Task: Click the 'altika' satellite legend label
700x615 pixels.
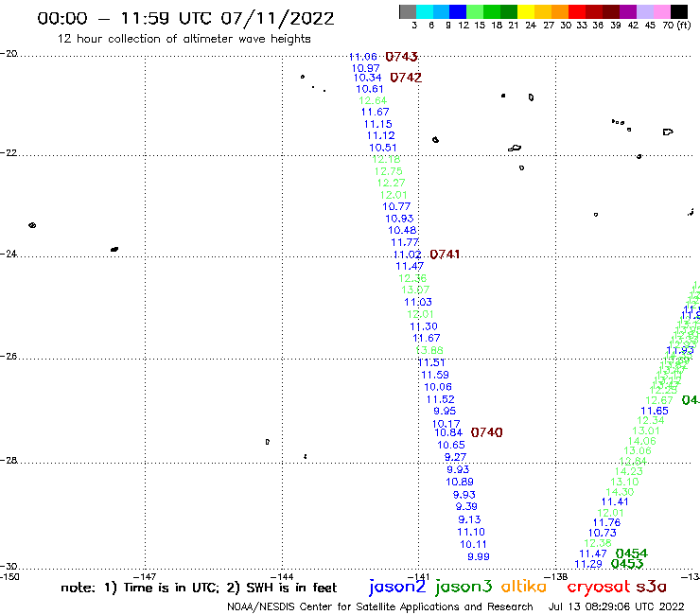Action: click(524, 586)
